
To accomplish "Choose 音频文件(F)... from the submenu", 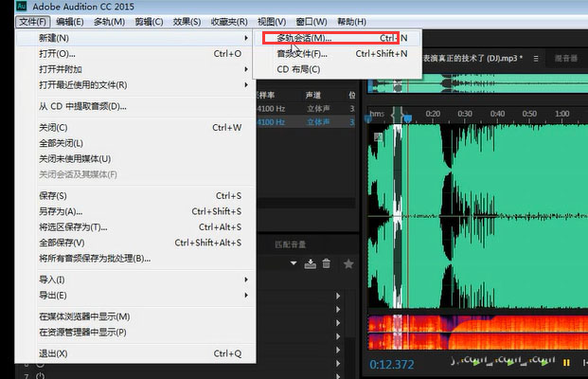I will coord(337,54).
